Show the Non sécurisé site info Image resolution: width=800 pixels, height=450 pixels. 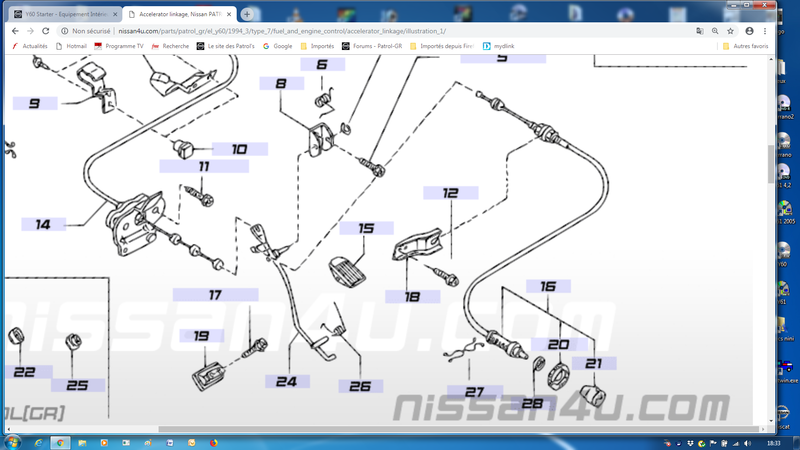tap(86, 31)
